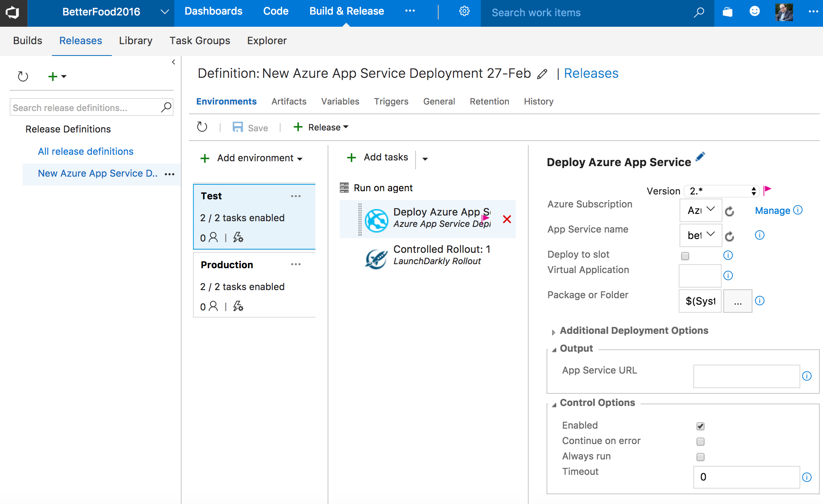This screenshot has height=504, width=823.
Task: Open the ellipsis menu for New Azure App Service definition
Action: click(169, 174)
